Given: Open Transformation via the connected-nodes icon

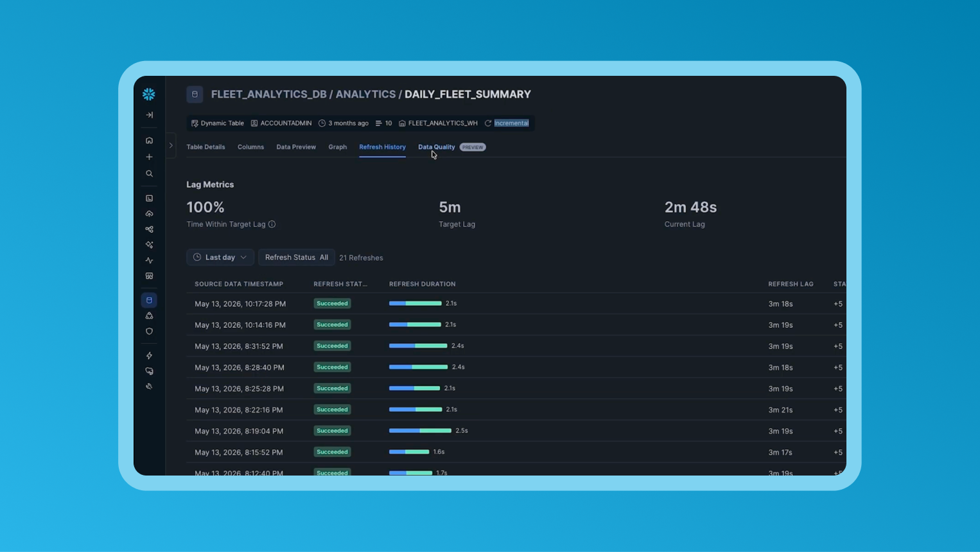Looking at the screenshot, I should point(149,229).
